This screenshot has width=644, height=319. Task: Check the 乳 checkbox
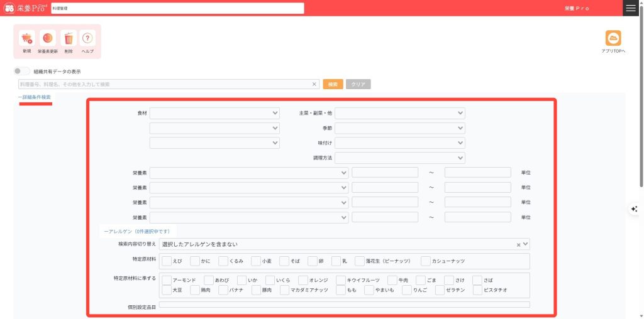tap(336, 261)
